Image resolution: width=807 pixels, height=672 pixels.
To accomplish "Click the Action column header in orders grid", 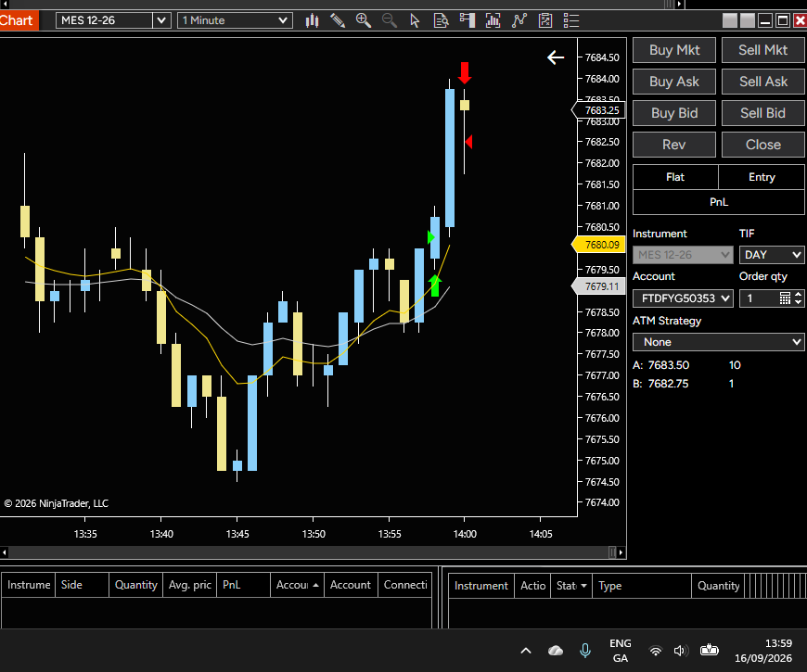I will 532,586.
